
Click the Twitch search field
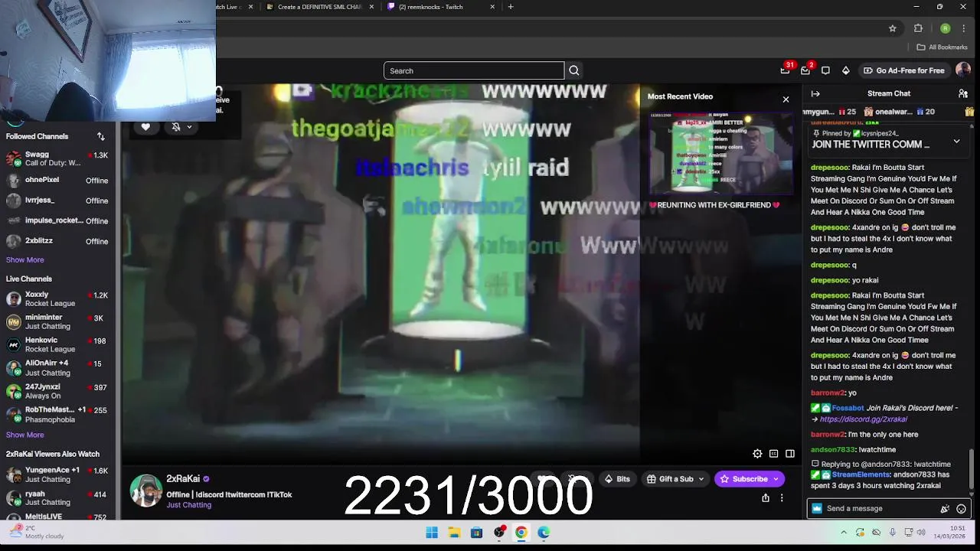pos(474,70)
